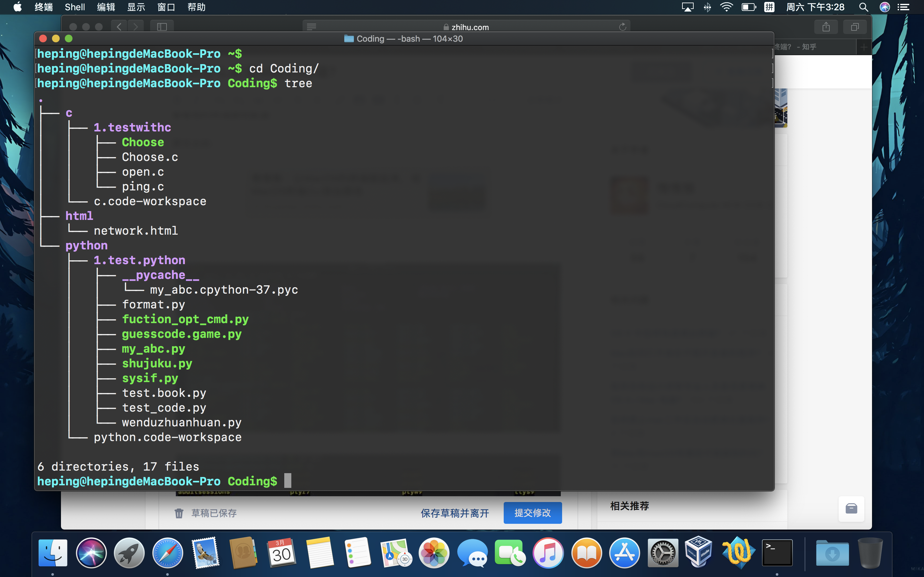This screenshot has height=577, width=924.
Task: Click the Safari reload page icon
Action: click(x=622, y=27)
